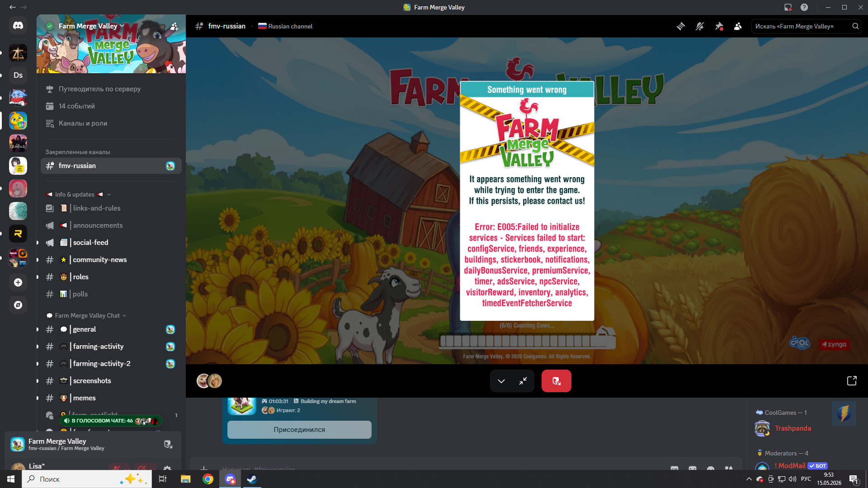This screenshot has height=488, width=868.
Task: Open general channel
Action: 111,329
